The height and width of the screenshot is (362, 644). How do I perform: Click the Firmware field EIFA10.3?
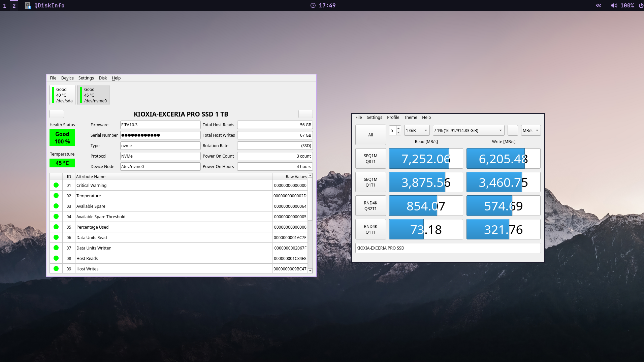point(160,125)
